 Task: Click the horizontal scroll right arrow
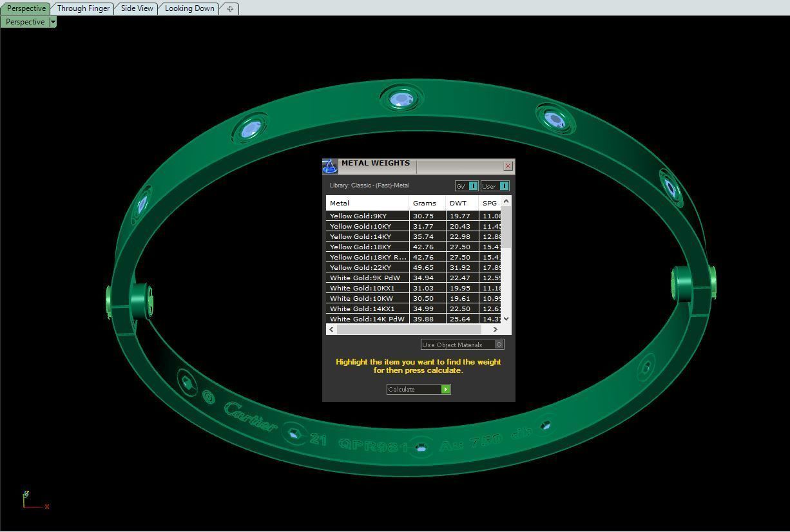495,329
